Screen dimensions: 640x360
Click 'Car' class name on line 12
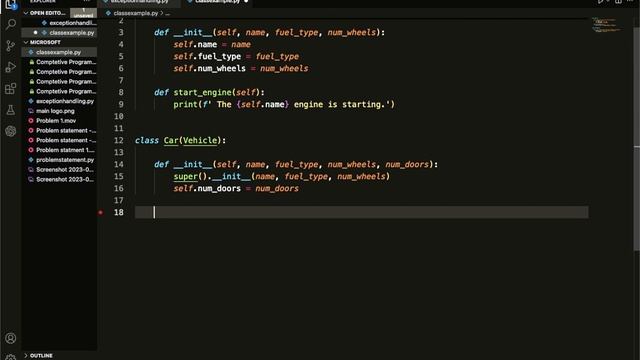[171, 140]
